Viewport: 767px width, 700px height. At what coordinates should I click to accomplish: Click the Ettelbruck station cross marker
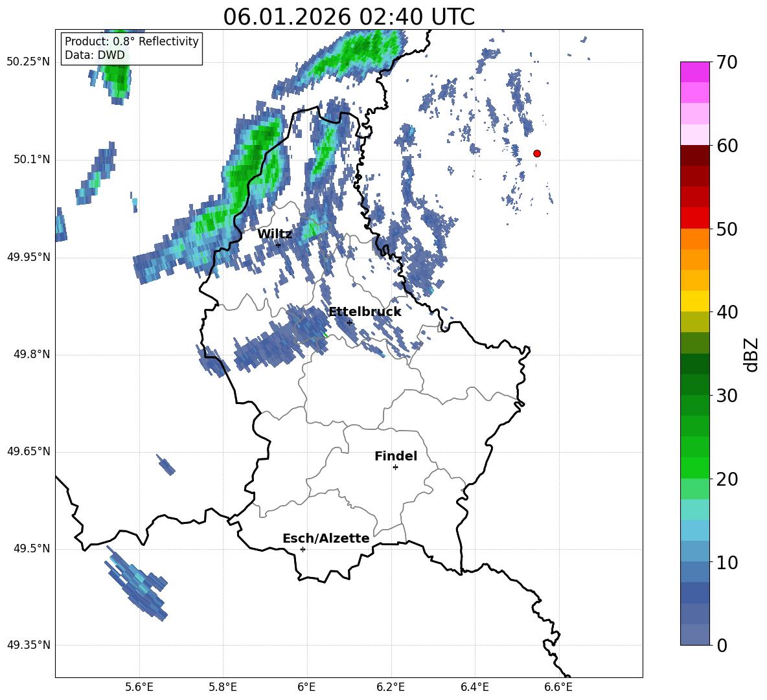[x=349, y=322]
